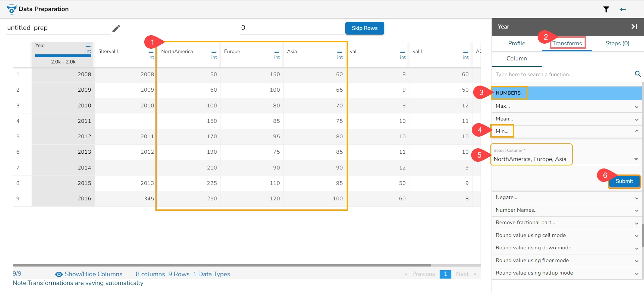Open the val1 column menu icon

465,51
